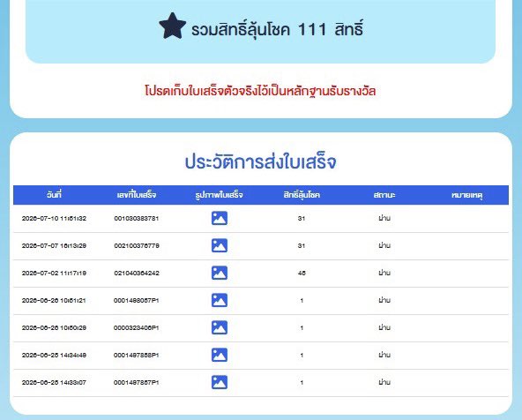Show receipt image for 06-25 14:34 row
This screenshot has height=420, width=522.
point(220,355)
